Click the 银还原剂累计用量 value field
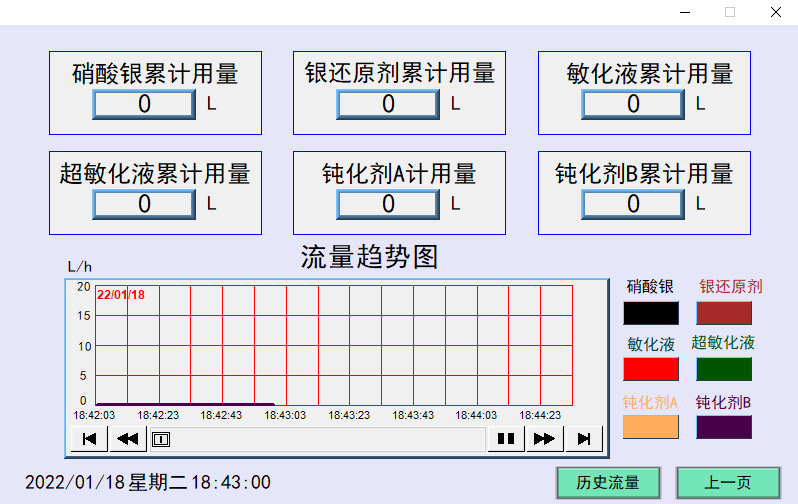Image resolution: width=798 pixels, height=504 pixels. pyautogui.click(x=388, y=104)
